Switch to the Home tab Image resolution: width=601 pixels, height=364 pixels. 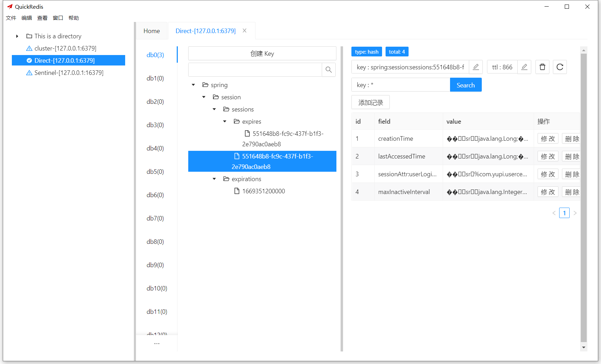tap(152, 31)
